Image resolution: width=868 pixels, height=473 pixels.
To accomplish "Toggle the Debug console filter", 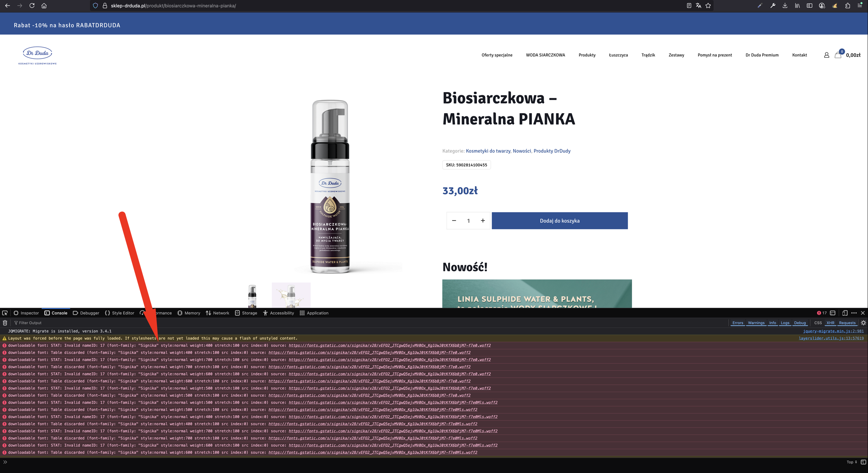I will point(800,323).
